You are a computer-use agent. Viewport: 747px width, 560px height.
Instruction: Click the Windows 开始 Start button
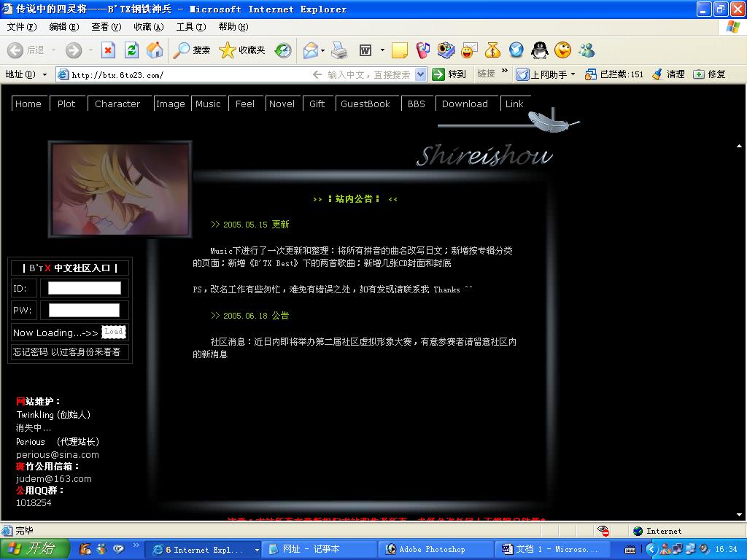coord(35,549)
